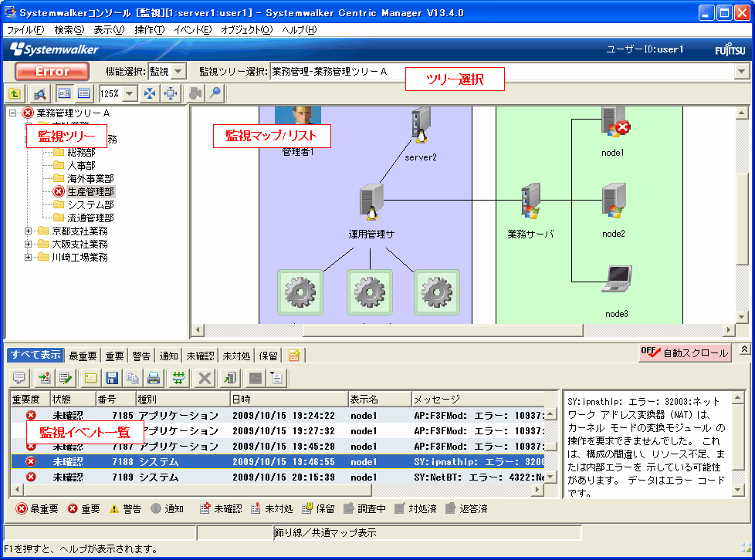Viewport: 755px width, 560px height.
Task: Select the node1 icon with error mark
Action: click(614, 122)
